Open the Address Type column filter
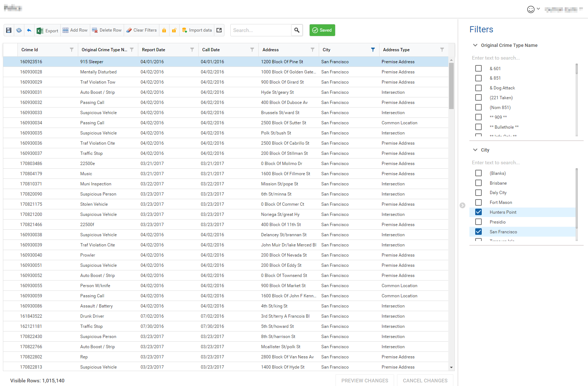 tap(442, 50)
